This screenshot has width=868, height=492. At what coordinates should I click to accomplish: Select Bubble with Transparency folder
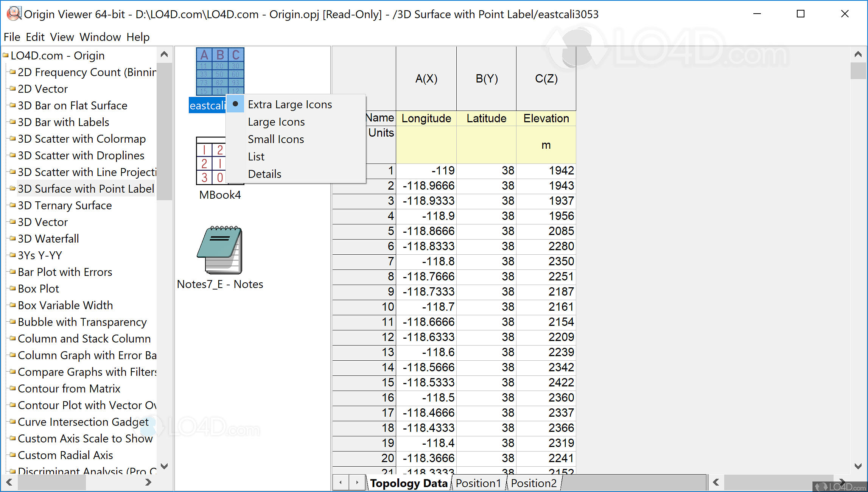[x=82, y=322]
